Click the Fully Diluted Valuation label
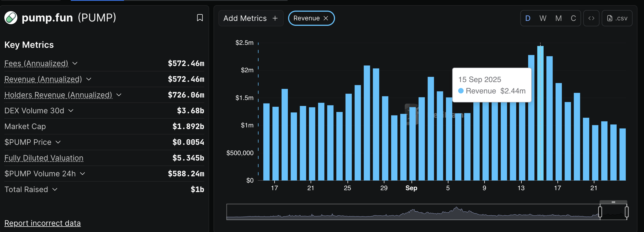 (x=44, y=158)
